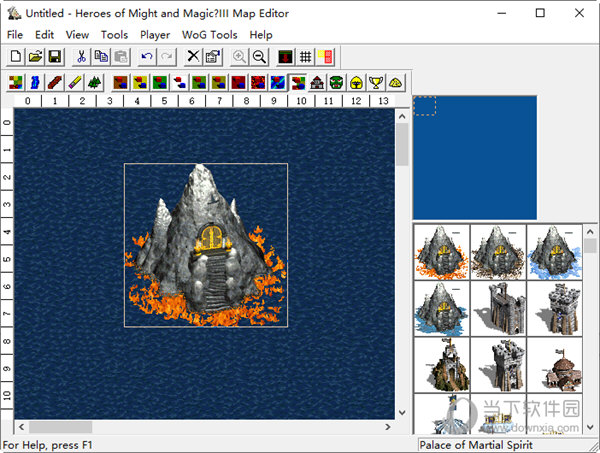Viewport: 600px width, 453px height.
Task: Open the View menu
Action: click(77, 35)
